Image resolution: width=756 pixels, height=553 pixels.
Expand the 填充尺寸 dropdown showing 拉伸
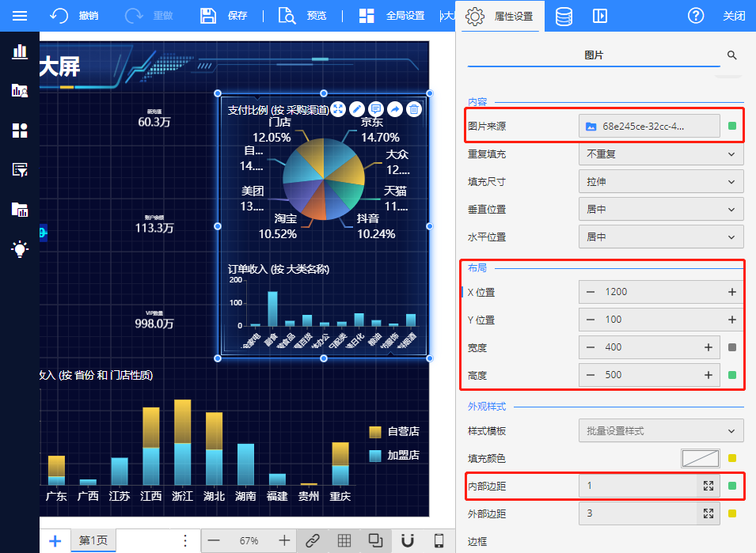pos(660,181)
